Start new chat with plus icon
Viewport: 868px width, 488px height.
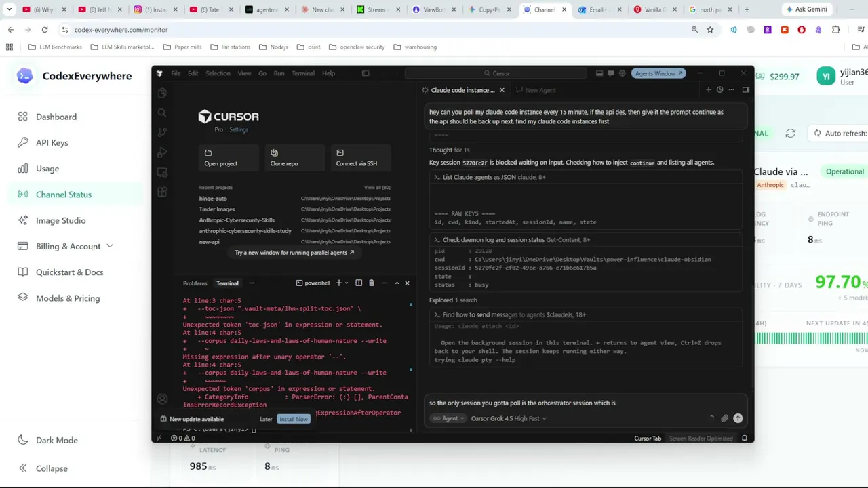click(709, 89)
